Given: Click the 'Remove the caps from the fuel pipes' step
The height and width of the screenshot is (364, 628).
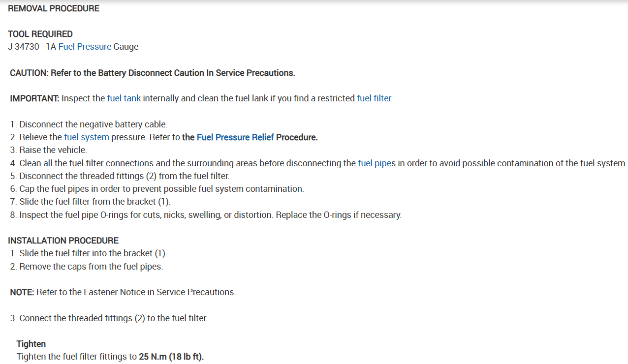Looking at the screenshot, I should pos(91,267).
